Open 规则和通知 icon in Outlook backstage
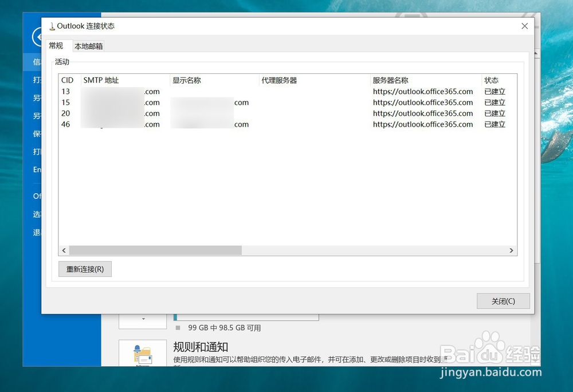This screenshot has height=392, width=573. (x=143, y=353)
